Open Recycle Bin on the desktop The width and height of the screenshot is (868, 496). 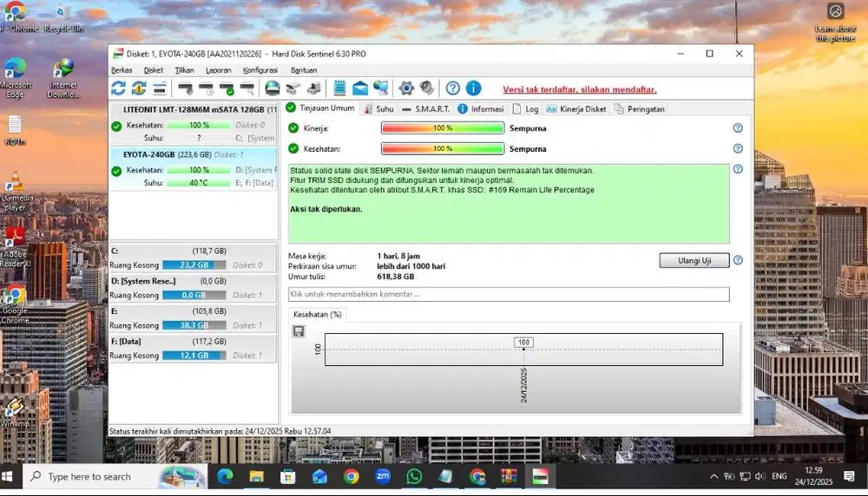pos(63,18)
